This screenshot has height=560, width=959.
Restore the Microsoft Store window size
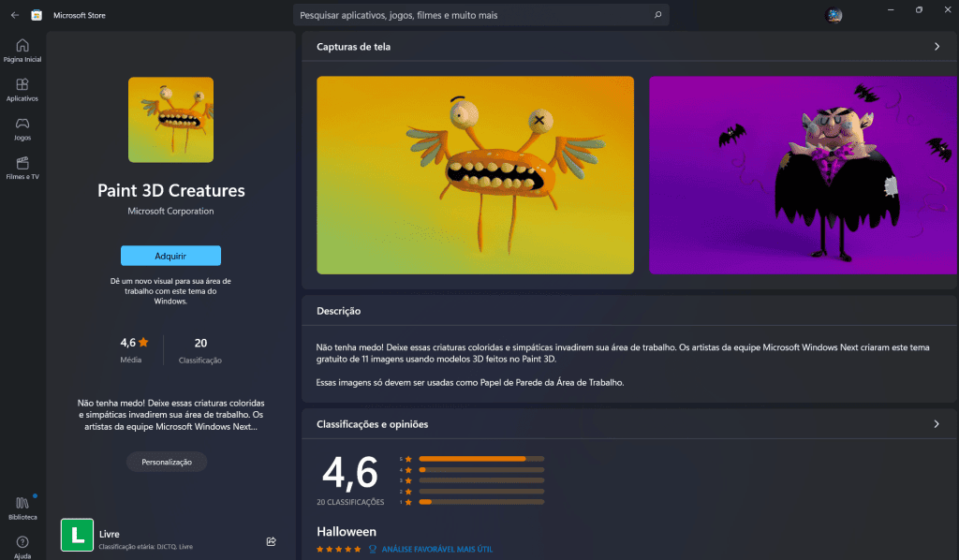pos(919,9)
